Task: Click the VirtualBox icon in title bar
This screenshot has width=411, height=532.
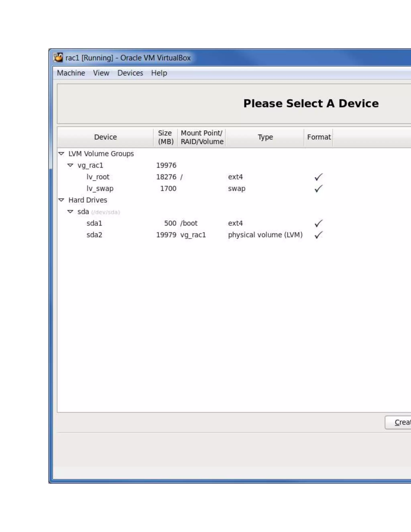Action: [58, 57]
